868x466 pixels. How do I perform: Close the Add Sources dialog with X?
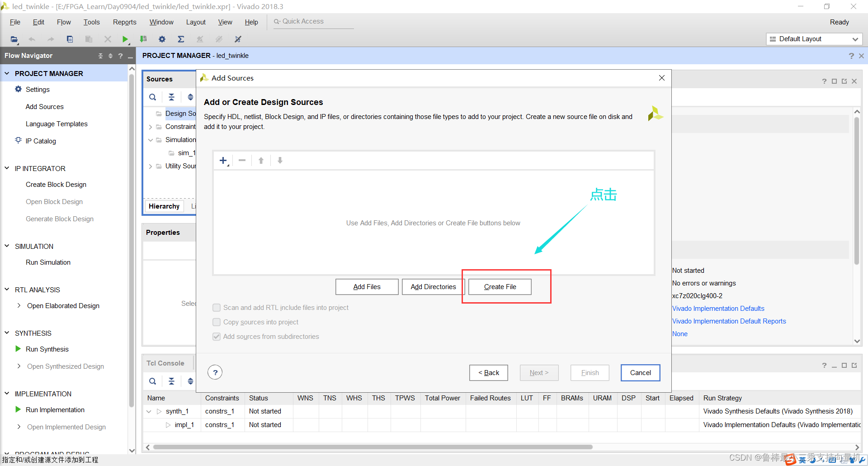[x=662, y=78]
